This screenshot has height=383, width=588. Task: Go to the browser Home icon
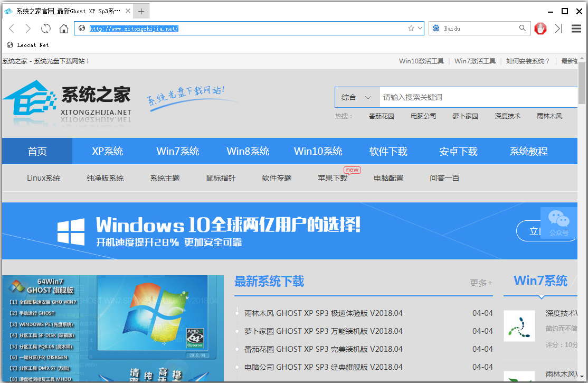64,29
